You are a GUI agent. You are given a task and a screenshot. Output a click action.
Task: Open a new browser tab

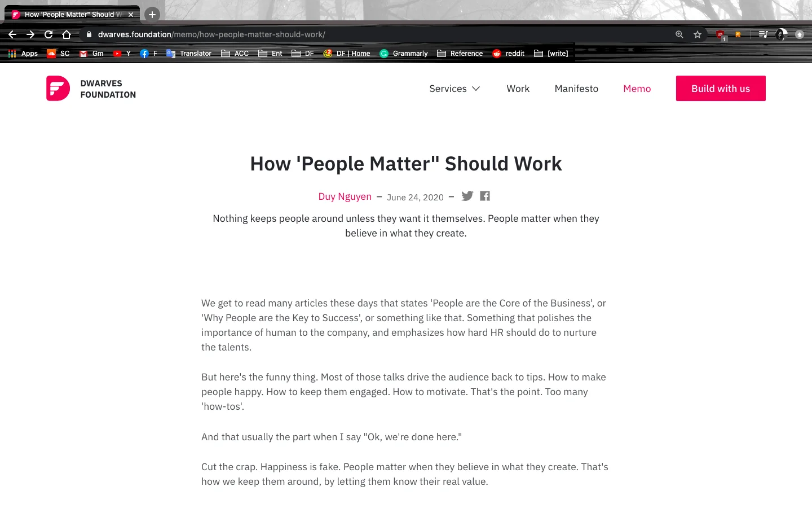pos(152,15)
